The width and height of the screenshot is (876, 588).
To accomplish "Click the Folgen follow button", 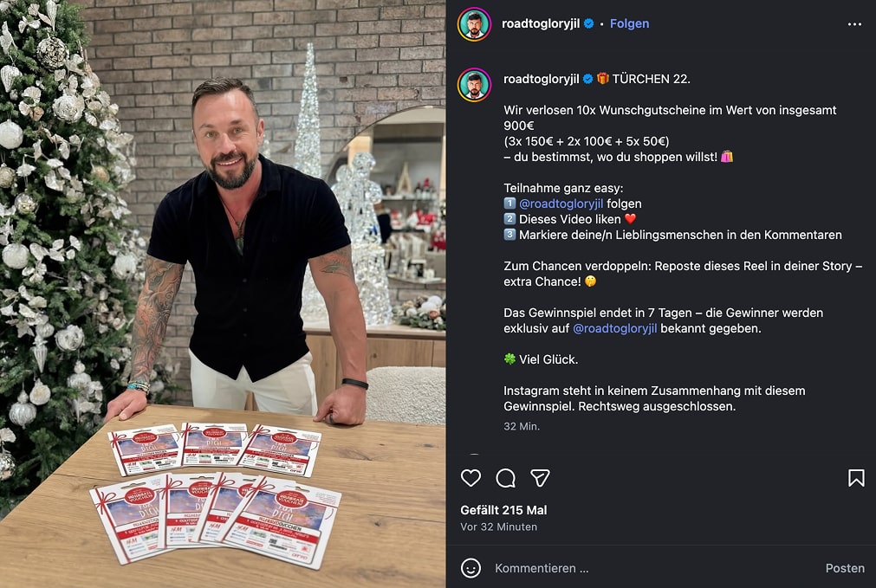I will tap(629, 23).
